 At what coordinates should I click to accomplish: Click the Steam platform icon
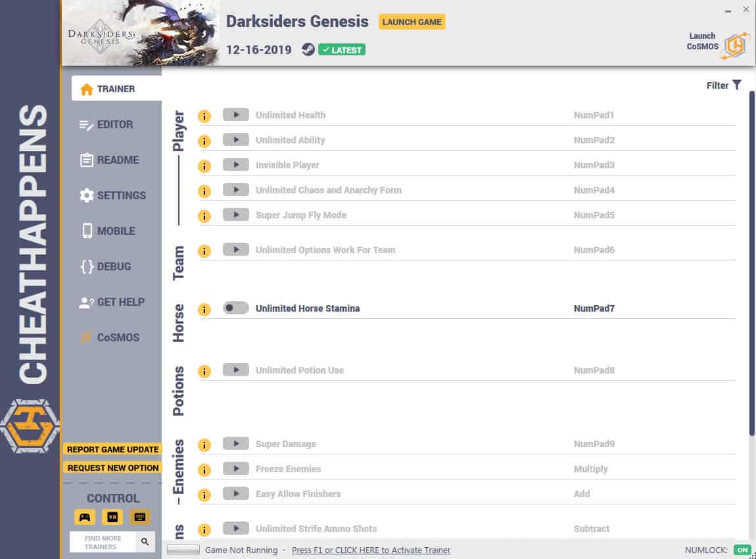(x=308, y=49)
